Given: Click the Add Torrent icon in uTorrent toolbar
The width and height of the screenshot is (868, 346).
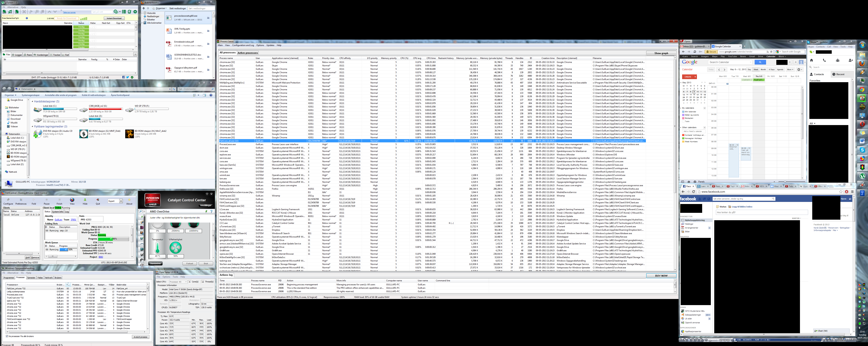Looking at the screenshot, I should tap(4, 12).
